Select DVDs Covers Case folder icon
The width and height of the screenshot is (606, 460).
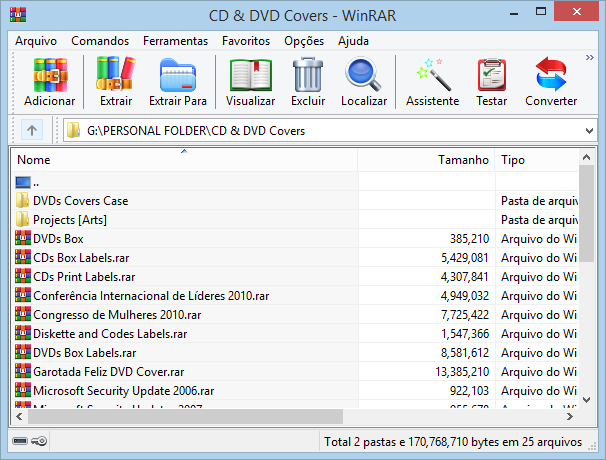22,200
